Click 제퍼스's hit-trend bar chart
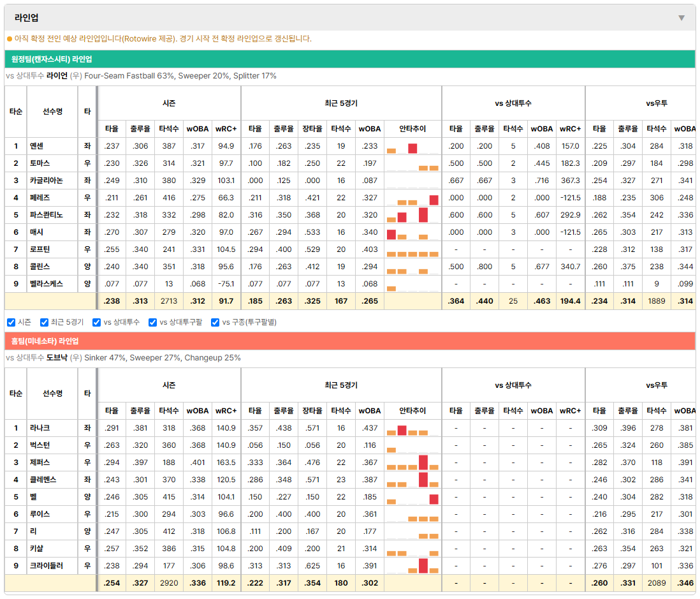The height and width of the screenshot is (599, 700). point(412,462)
